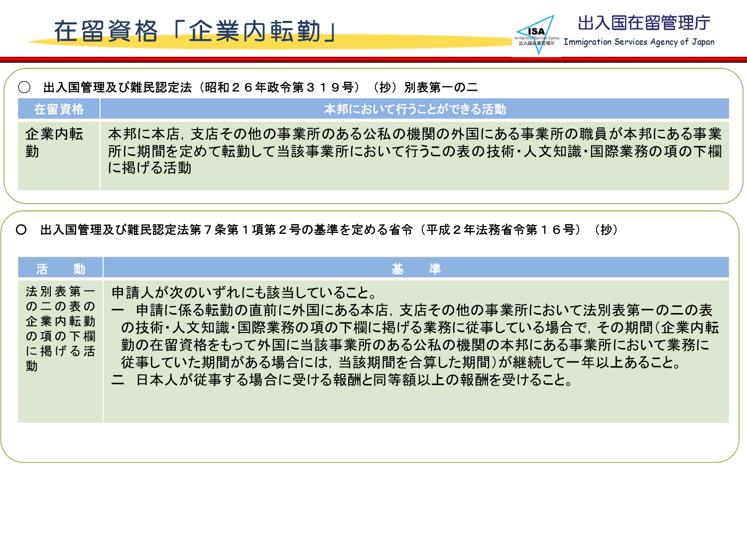Click the 企業内転勤 table cell
747x560 pixels.
click(x=59, y=156)
